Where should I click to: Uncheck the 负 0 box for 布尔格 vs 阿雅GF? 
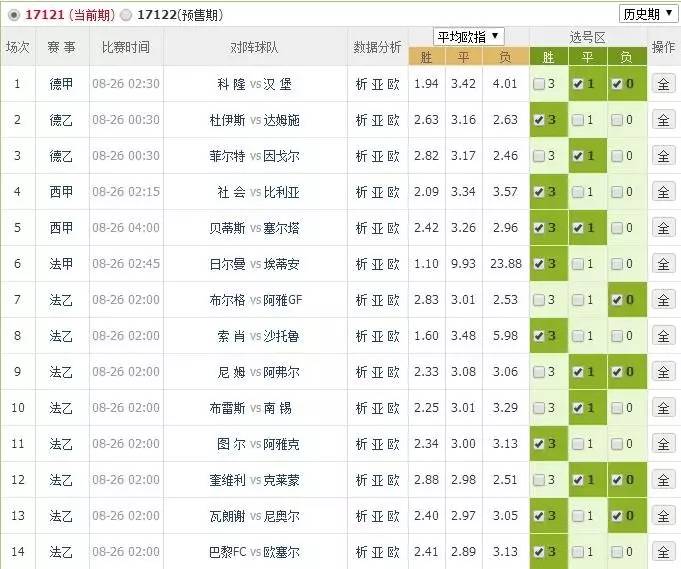pos(617,300)
